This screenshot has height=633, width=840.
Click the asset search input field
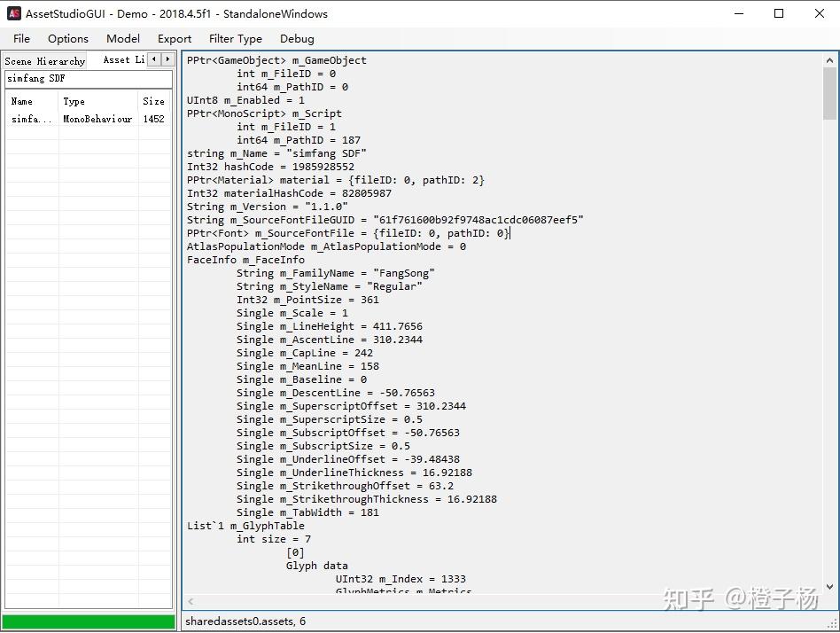89,79
